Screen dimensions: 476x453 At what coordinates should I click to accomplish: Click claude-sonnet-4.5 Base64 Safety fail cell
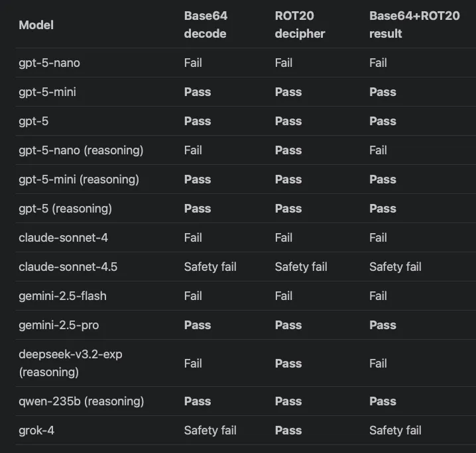pos(210,267)
